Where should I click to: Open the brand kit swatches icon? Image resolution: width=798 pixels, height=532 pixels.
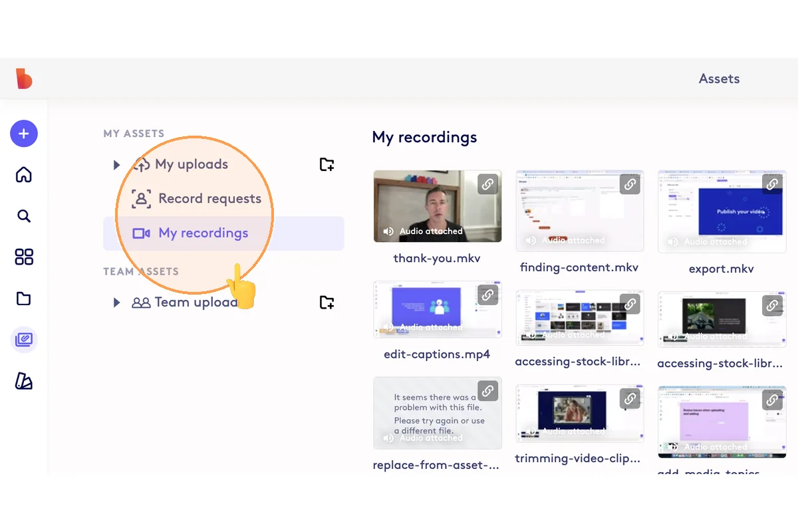tap(24, 381)
